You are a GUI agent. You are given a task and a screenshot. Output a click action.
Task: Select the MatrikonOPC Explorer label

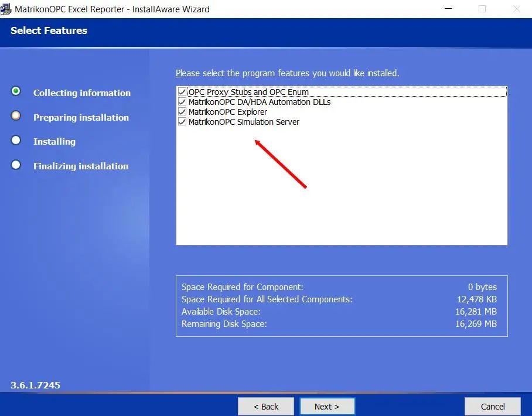coord(228,112)
